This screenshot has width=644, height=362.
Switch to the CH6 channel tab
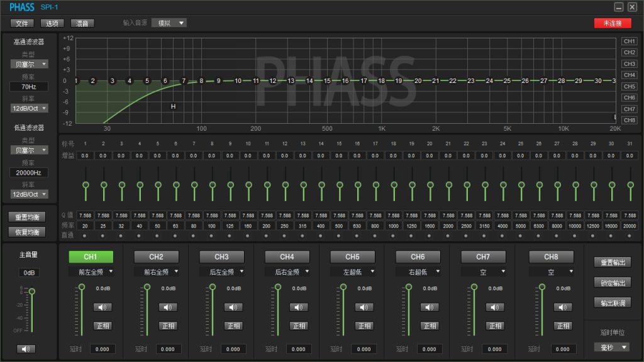coord(418,257)
